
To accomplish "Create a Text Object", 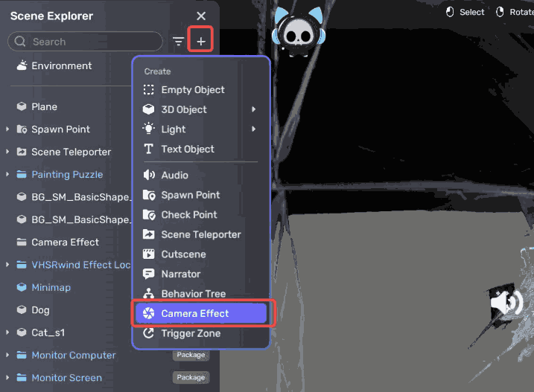I will point(188,149).
